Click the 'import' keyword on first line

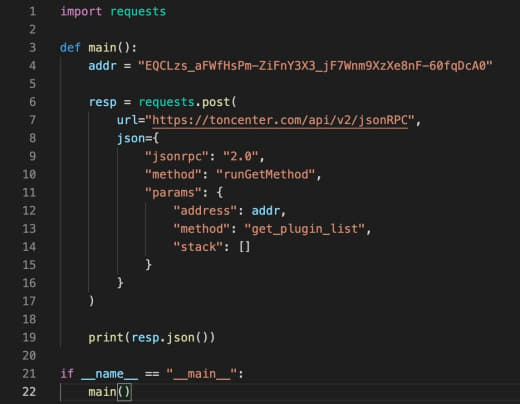tap(81, 12)
